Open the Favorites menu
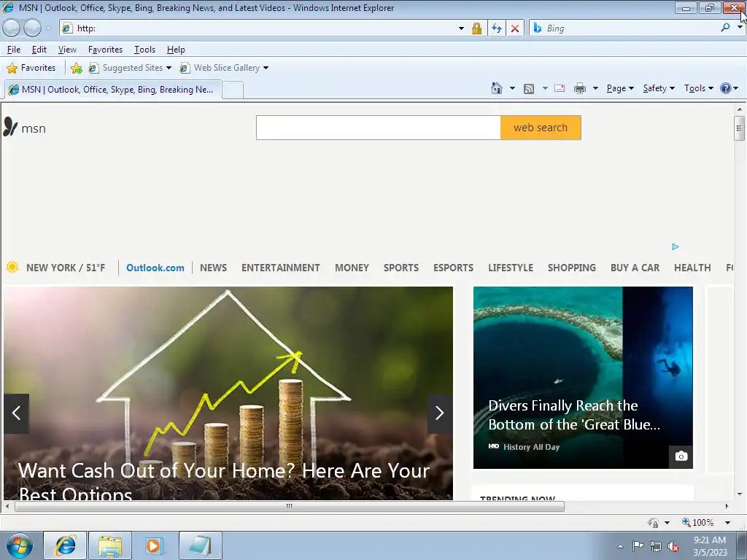This screenshot has height=560, width=747. tap(105, 50)
